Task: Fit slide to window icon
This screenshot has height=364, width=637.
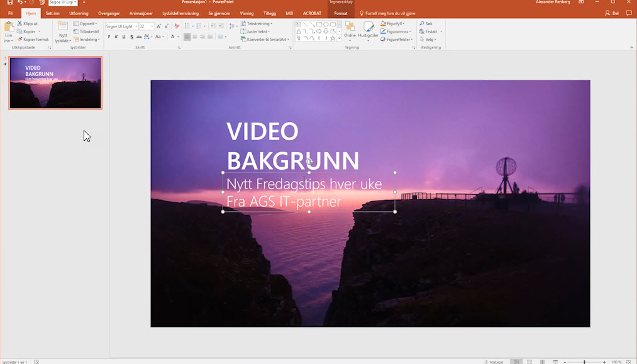Action: tap(628, 361)
